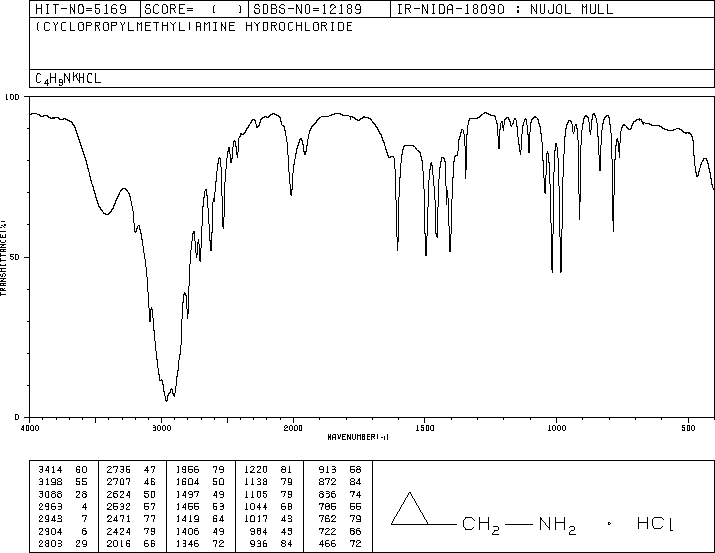
Task: Select the 1220 peak entry in table
Action: (268, 470)
